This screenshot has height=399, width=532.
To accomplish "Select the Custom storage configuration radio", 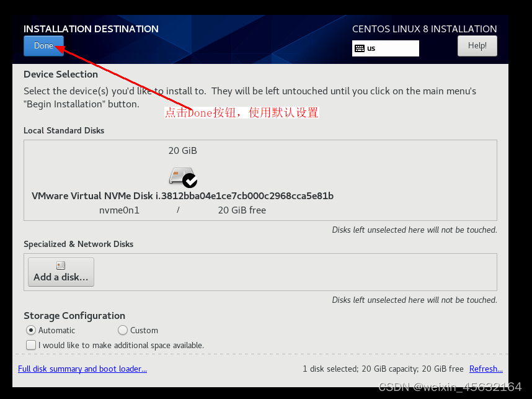I will click(x=123, y=330).
